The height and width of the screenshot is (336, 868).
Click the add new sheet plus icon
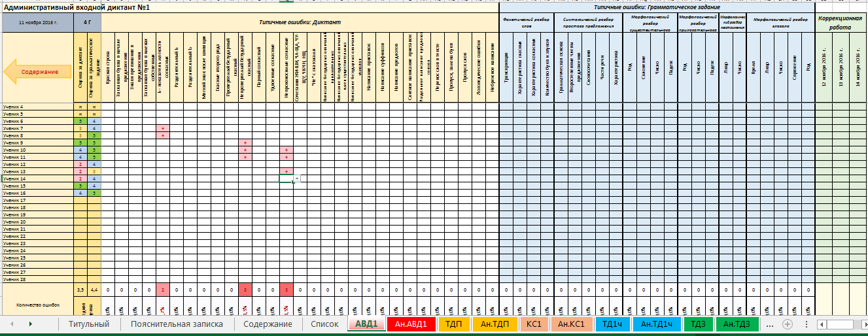tap(788, 324)
